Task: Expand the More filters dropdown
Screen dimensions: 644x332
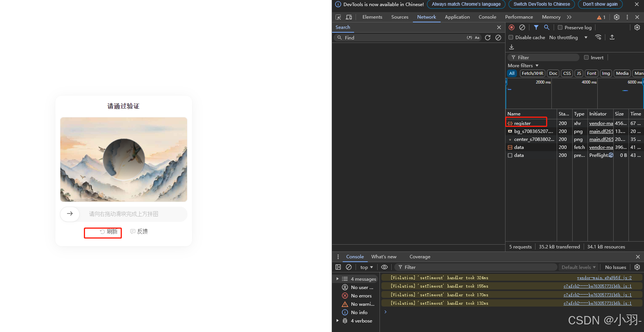Action: click(x=523, y=65)
